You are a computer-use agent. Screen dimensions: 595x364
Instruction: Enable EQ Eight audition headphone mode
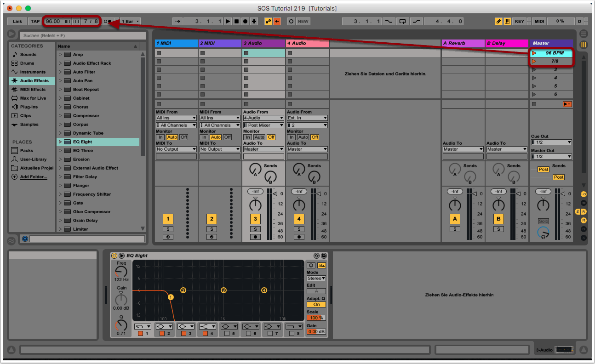[x=311, y=266]
